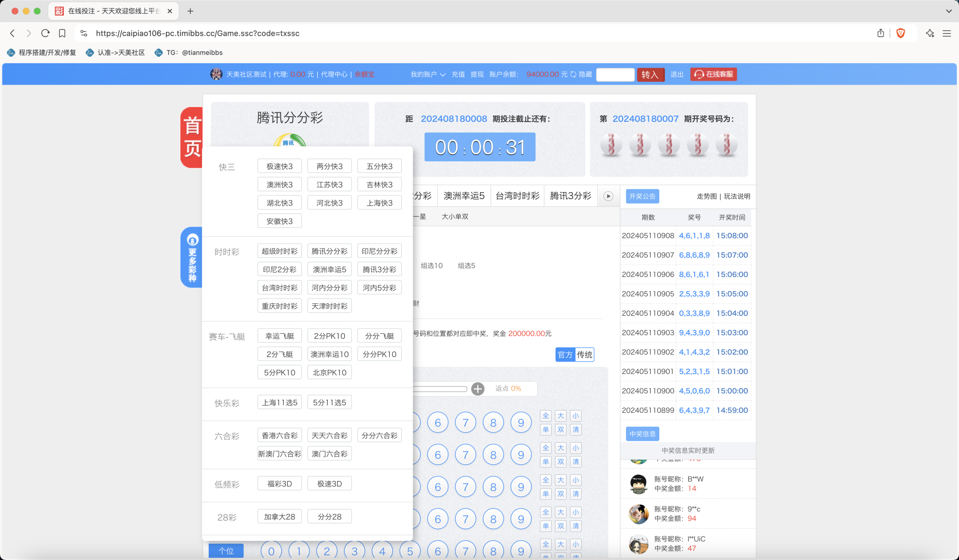
Task: Open 代理中心 link
Action: [x=334, y=74]
